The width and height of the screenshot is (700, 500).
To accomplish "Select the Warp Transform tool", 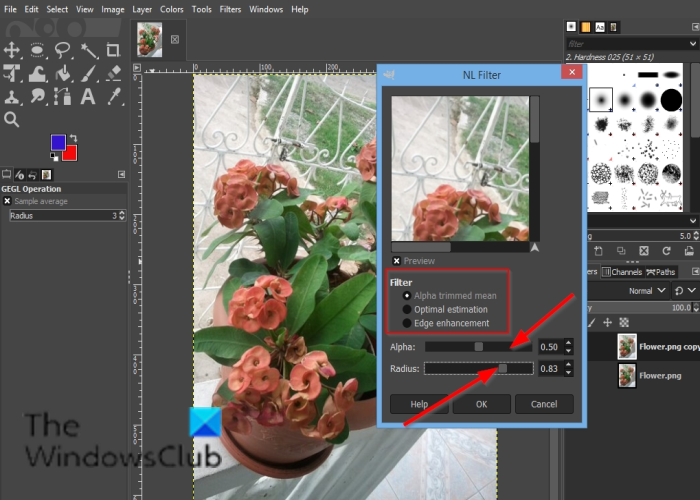I will (x=38, y=73).
